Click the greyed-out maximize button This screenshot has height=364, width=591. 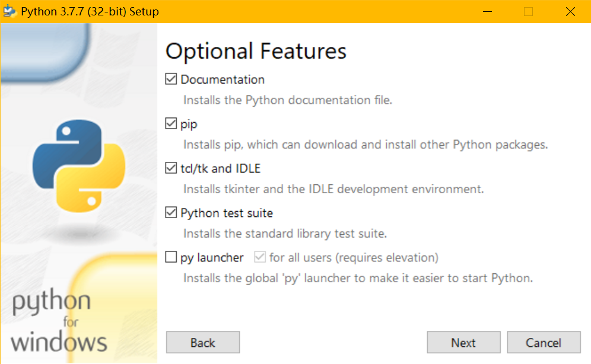pyautogui.click(x=528, y=11)
